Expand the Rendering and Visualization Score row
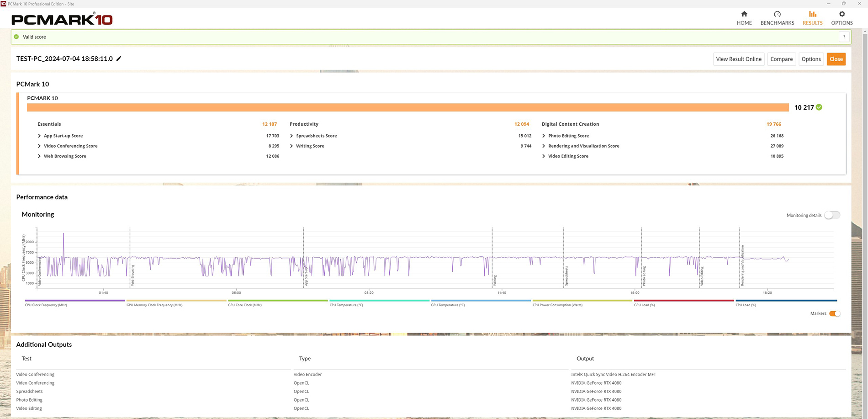The width and height of the screenshot is (868, 419). [544, 146]
